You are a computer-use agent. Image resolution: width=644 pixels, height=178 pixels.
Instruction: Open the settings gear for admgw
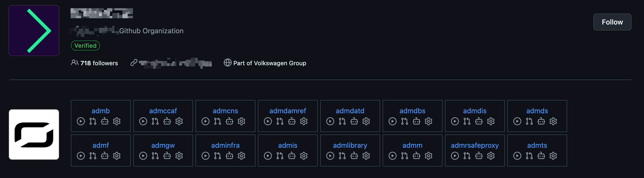(x=179, y=156)
